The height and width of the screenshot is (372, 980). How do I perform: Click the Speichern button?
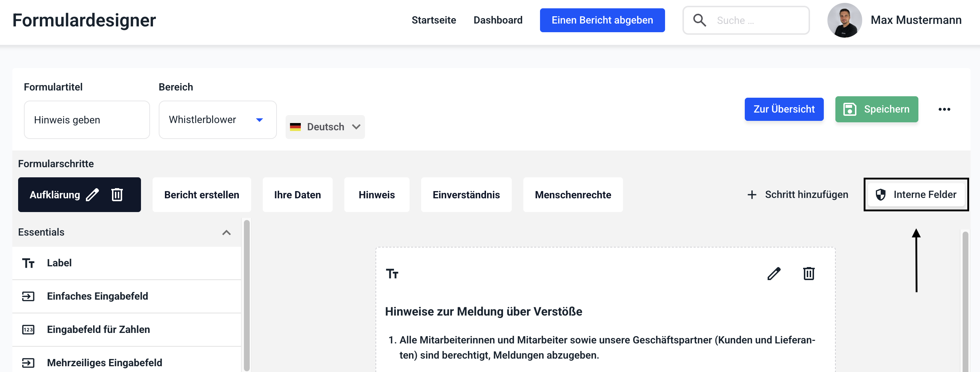(x=876, y=109)
